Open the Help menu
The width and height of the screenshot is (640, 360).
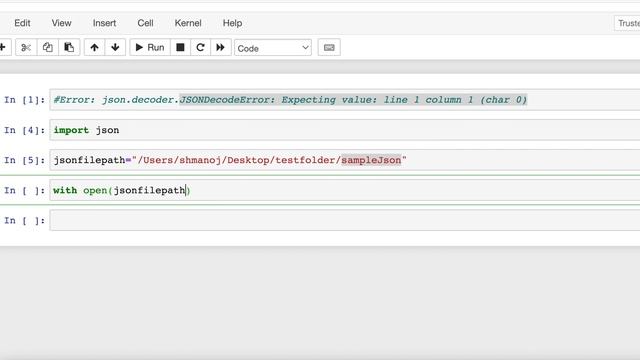coord(232,23)
